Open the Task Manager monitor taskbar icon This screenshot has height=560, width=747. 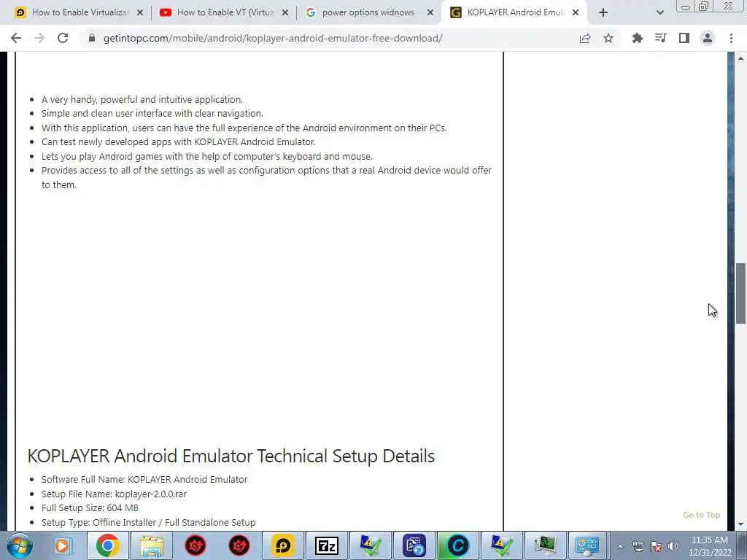[x=546, y=545]
